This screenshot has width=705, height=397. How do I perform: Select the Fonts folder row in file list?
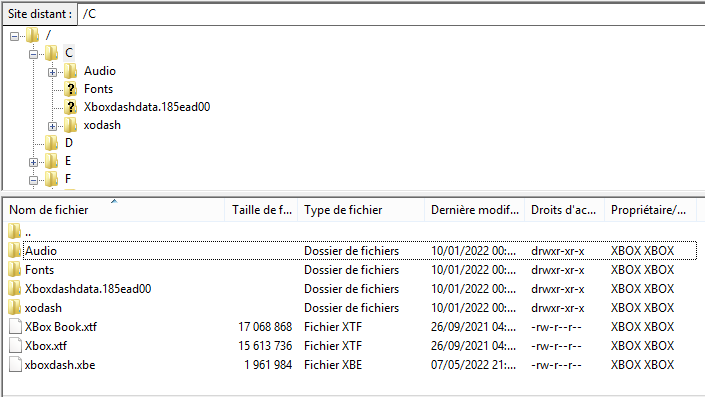coord(352,270)
